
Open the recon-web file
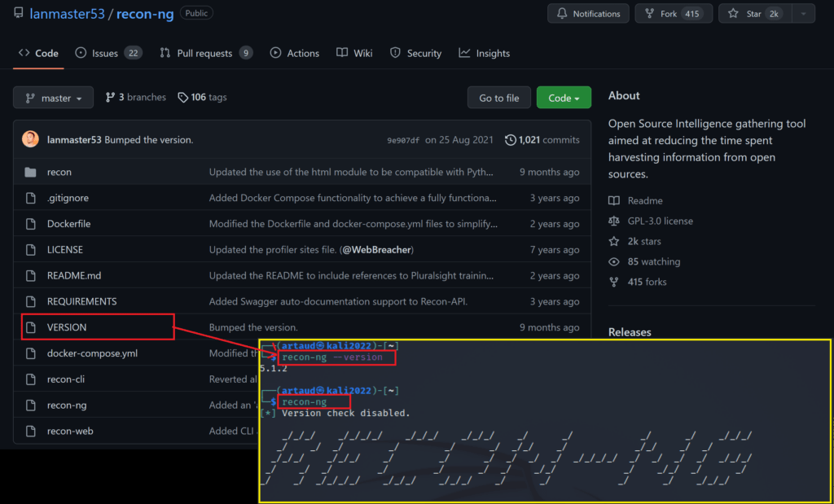click(70, 432)
